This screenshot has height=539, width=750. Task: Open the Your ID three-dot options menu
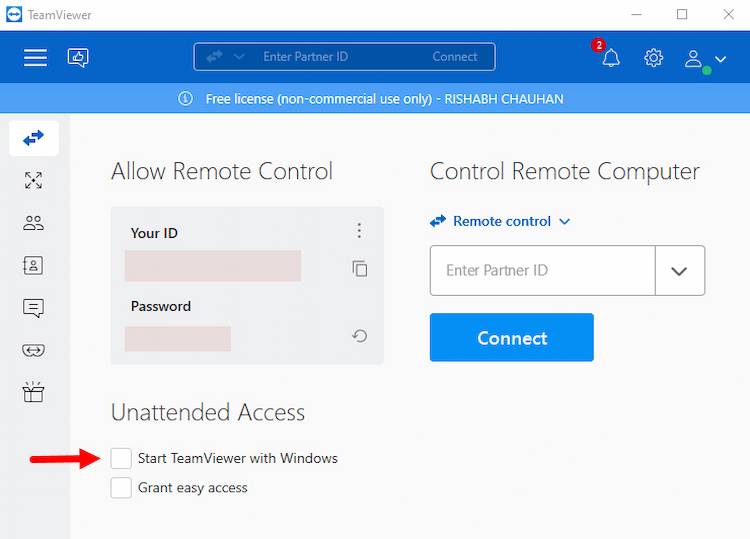pos(360,231)
